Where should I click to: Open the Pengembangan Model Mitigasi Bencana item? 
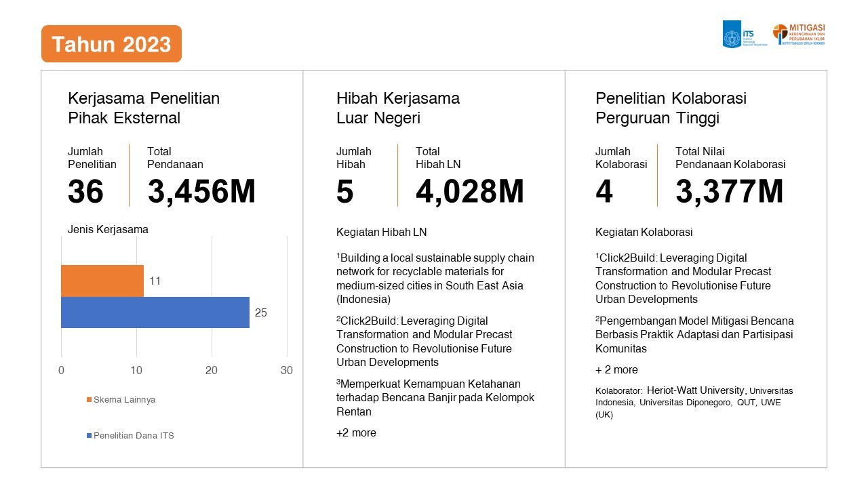click(694, 335)
